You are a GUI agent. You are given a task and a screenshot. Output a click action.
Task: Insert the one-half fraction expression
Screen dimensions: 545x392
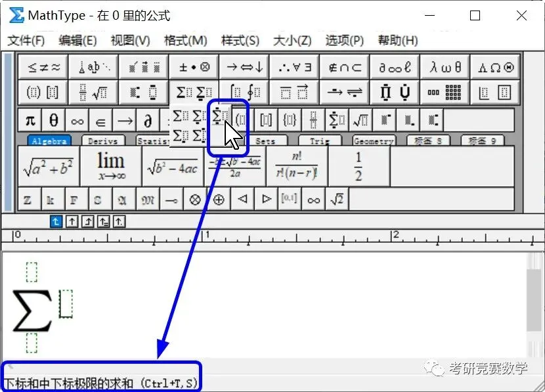click(359, 167)
